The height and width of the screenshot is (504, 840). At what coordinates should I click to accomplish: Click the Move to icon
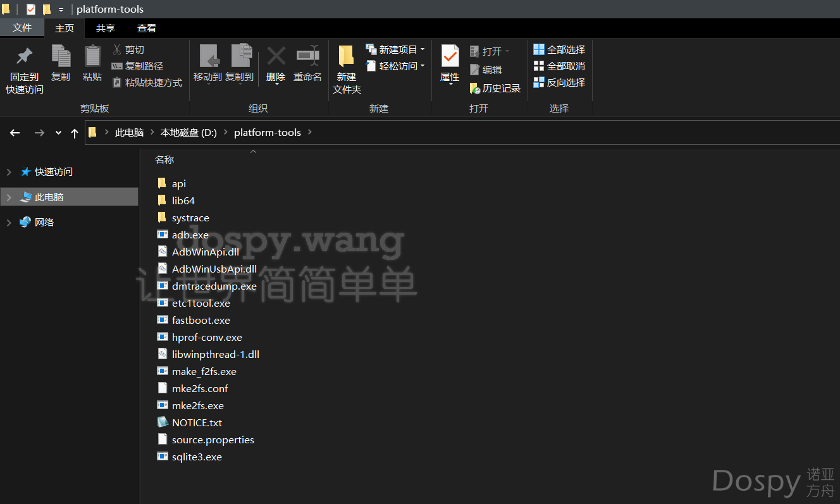(x=207, y=57)
